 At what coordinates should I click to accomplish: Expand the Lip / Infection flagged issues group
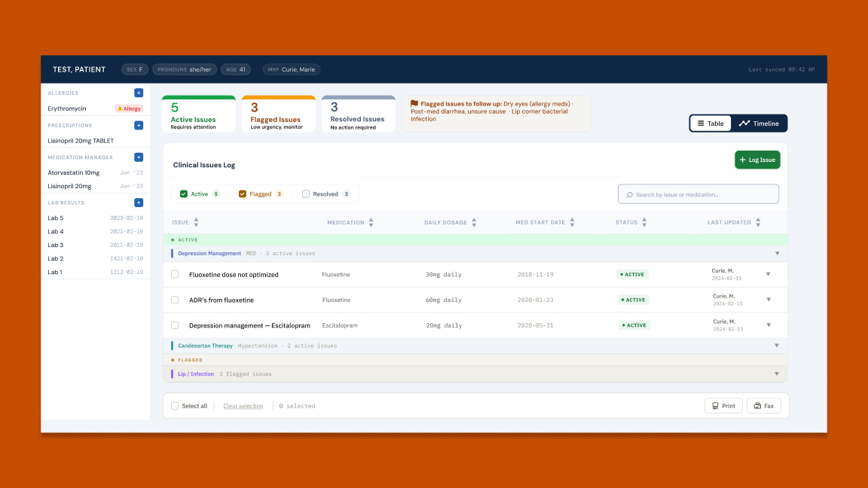[777, 374]
